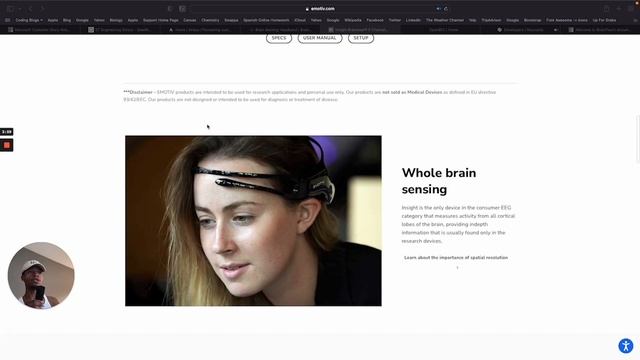640x360 pixels.
Task: Click the 3:59 recording timer
Action: 7,132
